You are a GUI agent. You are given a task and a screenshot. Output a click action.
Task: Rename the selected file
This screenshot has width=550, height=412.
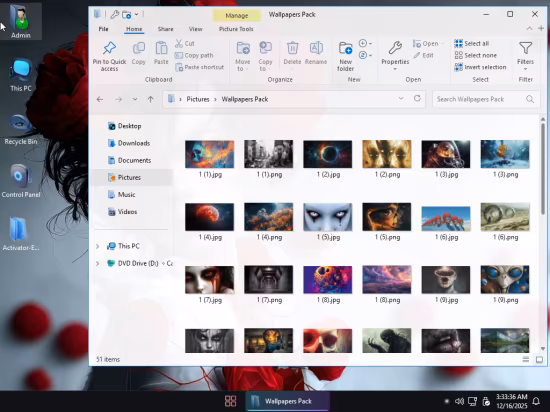click(316, 53)
